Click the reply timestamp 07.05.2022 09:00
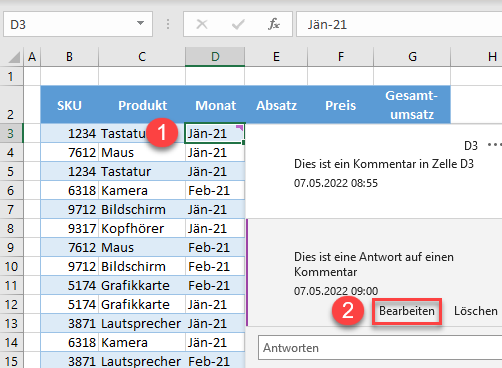The width and height of the screenshot is (502, 368). [336, 291]
